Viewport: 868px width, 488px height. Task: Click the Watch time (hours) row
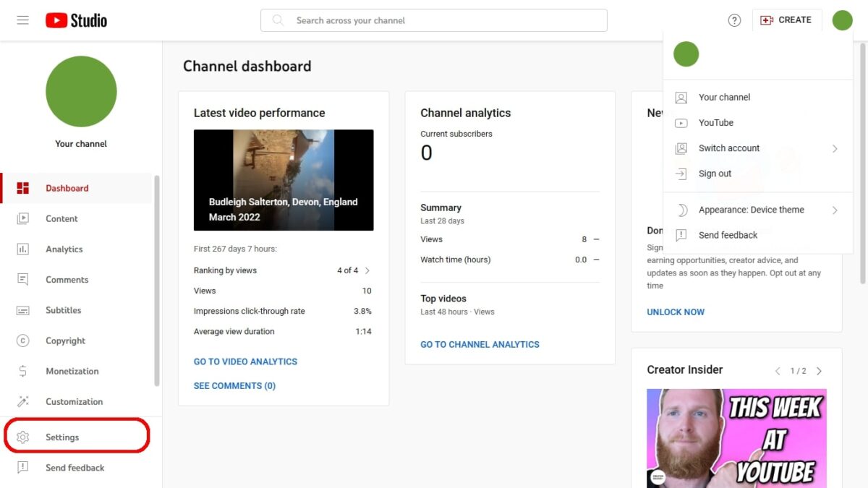(510, 260)
